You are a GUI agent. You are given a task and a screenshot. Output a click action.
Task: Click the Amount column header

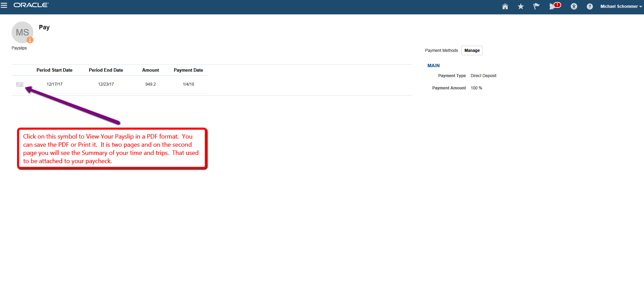coord(151,70)
